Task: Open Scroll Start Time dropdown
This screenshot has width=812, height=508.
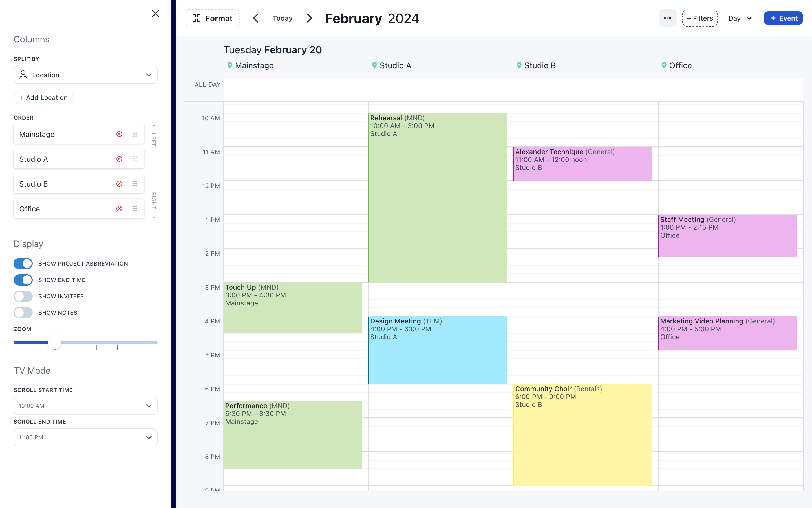Action: [85, 406]
